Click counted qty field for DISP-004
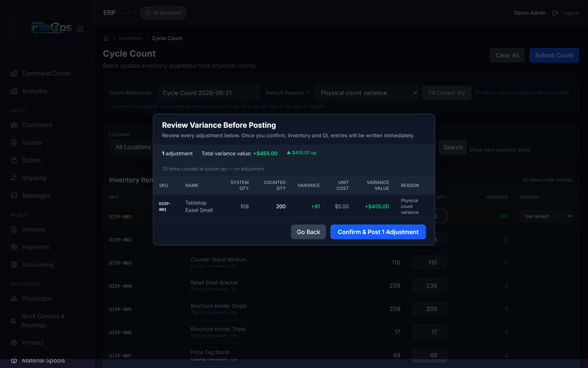588x368 pixels. (x=429, y=286)
